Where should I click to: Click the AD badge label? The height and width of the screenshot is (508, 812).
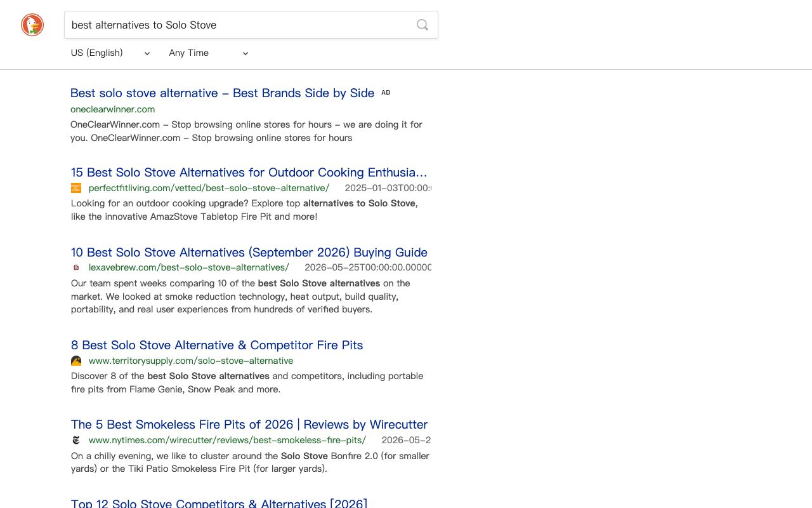tap(386, 93)
